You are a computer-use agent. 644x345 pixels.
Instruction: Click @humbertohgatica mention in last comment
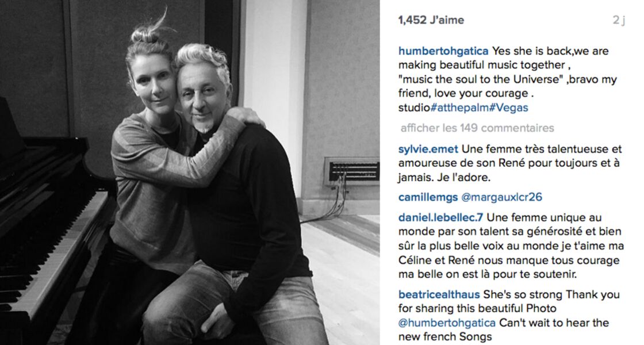click(x=447, y=323)
